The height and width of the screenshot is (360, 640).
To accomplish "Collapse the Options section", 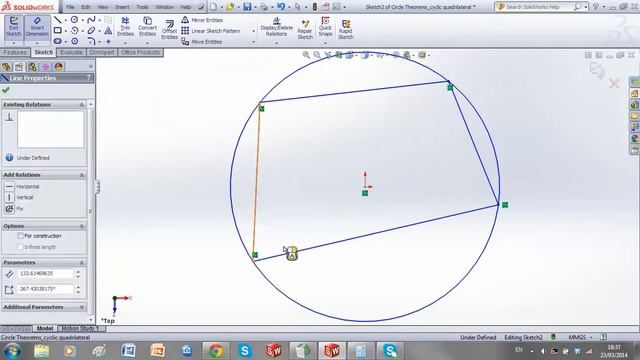I will point(82,226).
